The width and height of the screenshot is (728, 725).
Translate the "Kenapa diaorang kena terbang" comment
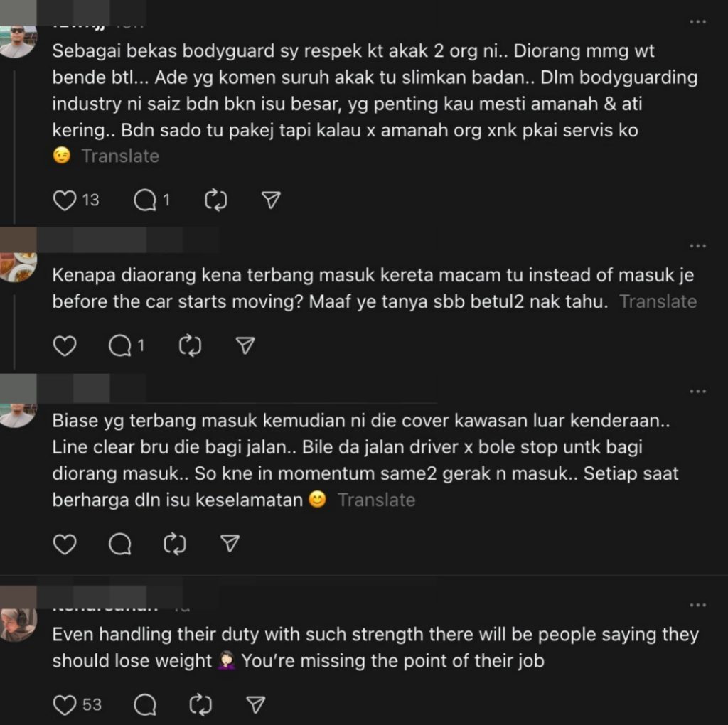point(658,301)
